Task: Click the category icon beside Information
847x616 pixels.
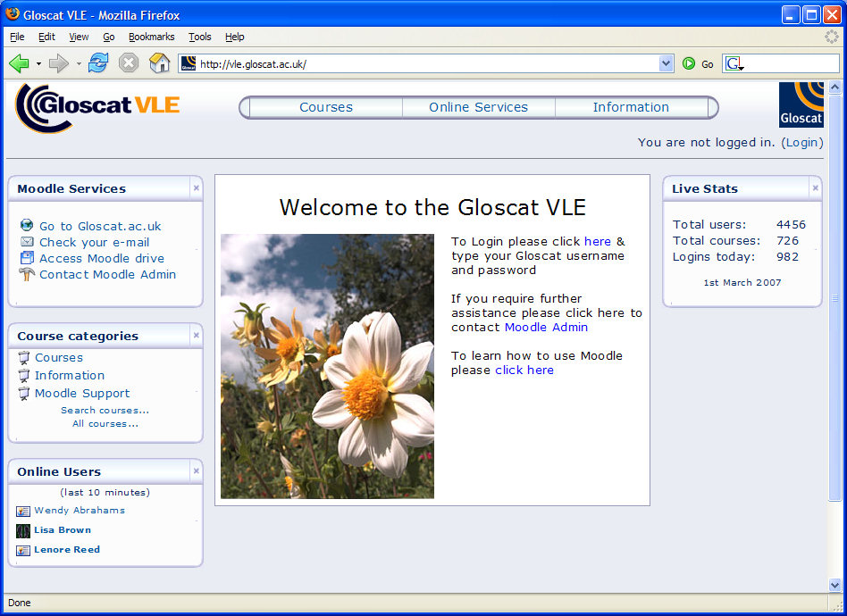Action: [x=24, y=375]
